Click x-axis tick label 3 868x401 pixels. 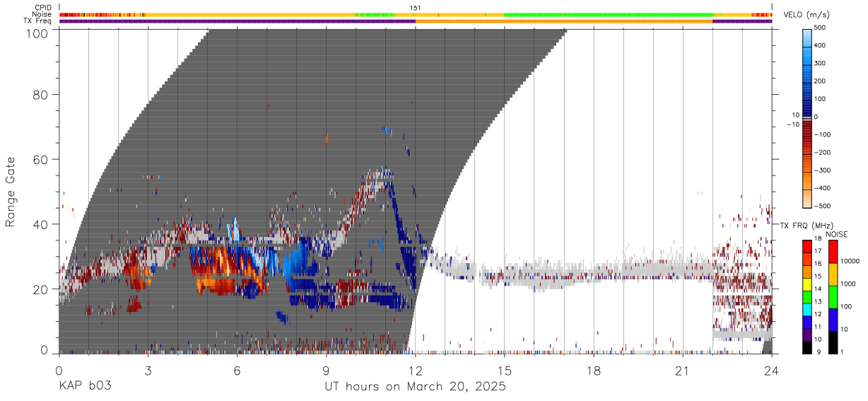pos(148,370)
